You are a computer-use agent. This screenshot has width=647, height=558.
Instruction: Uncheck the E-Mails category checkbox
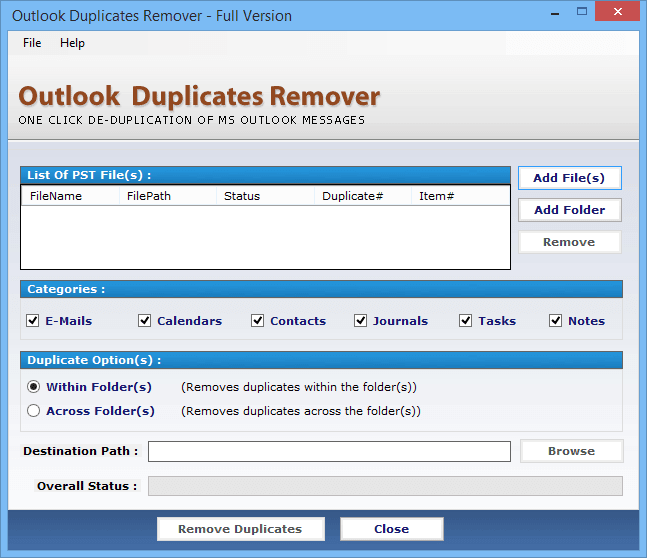click(33, 321)
